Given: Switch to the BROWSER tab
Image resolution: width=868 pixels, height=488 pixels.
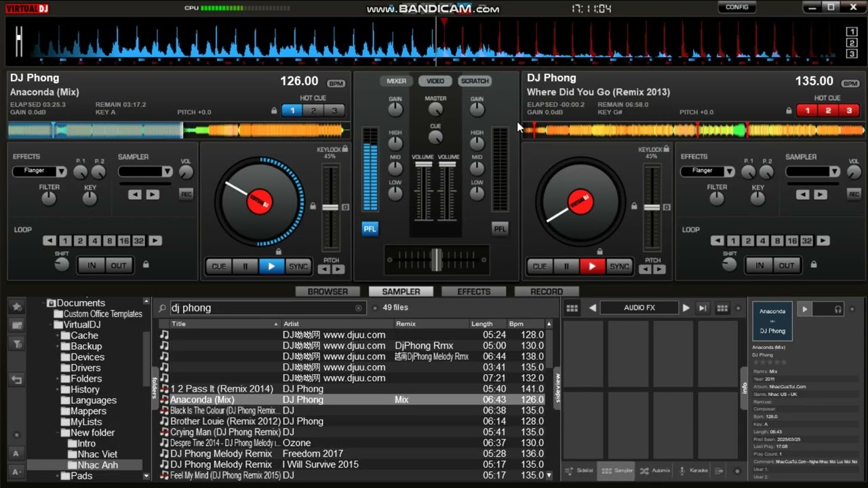Looking at the screenshot, I should click(x=328, y=291).
